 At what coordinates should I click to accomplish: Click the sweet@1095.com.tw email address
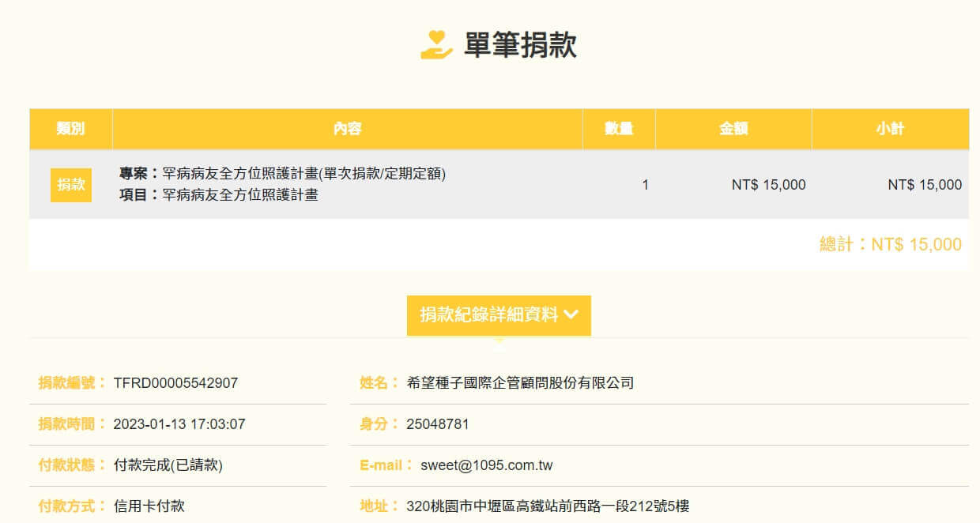pyautogui.click(x=486, y=465)
